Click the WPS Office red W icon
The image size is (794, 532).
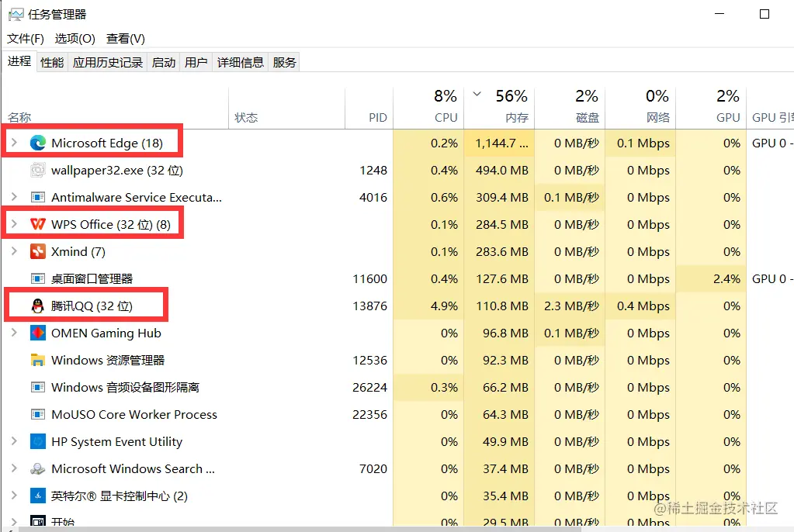click(38, 224)
